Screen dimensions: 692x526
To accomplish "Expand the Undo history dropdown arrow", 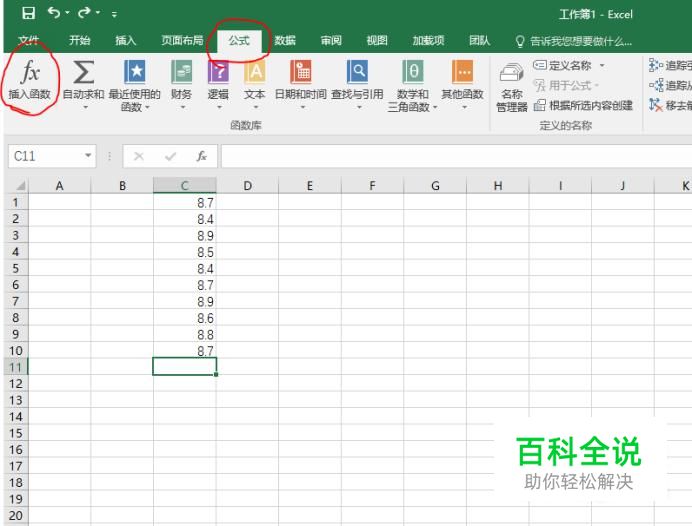I will (x=67, y=13).
